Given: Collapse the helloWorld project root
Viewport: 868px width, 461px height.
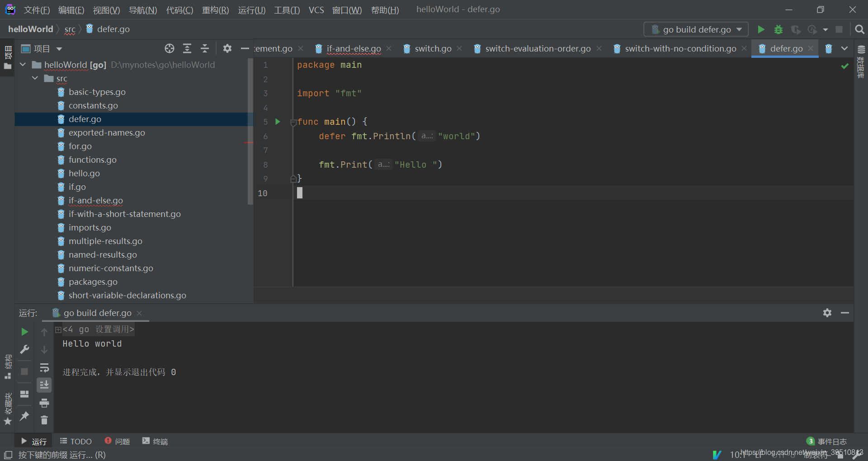Looking at the screenshot, I should click(x=23, y=65).
